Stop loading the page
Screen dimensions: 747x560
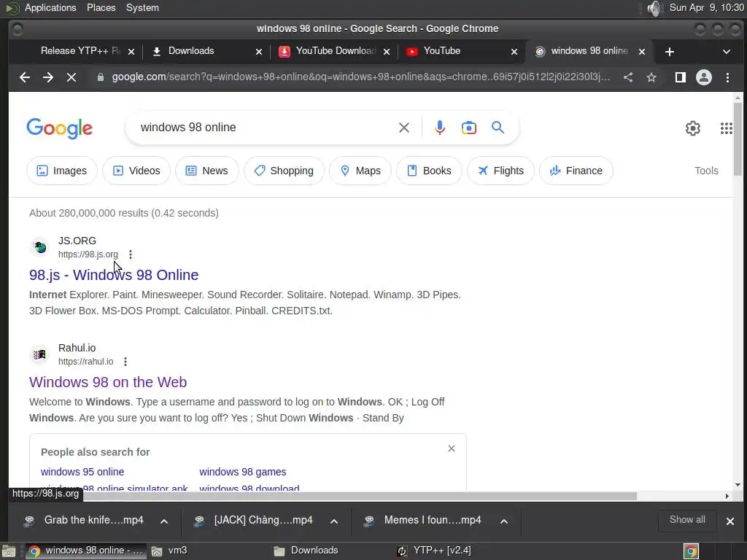[x=71, y=77]
